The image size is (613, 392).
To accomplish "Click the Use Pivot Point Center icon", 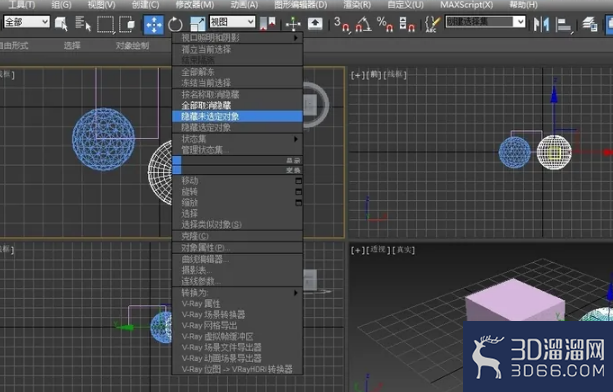I will (x=267, y=23).
